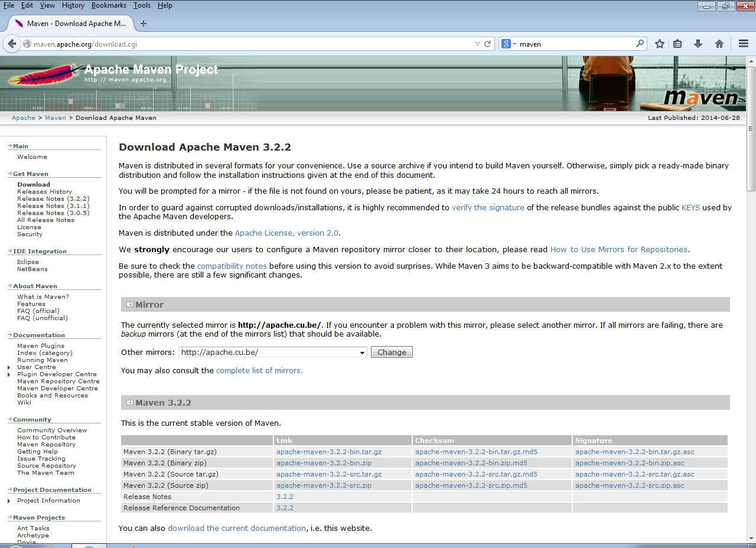Open the Downloads panel icon
Screen dimensions: 756x548
click(x=698, y=43)
